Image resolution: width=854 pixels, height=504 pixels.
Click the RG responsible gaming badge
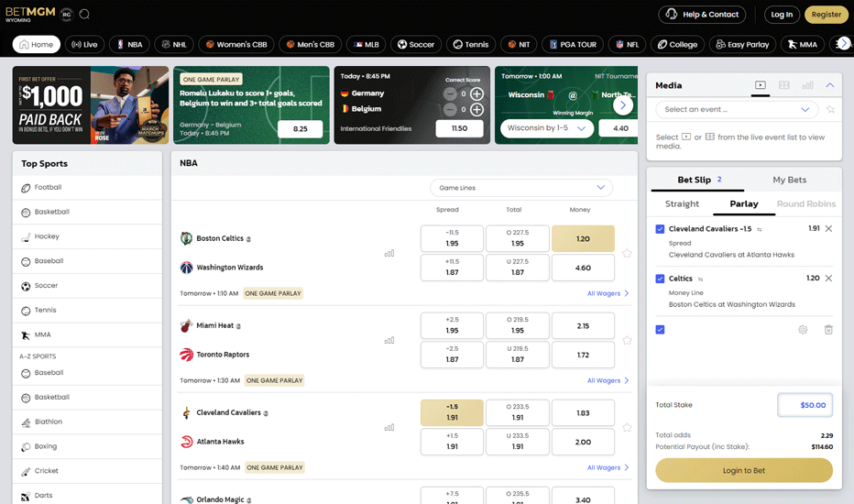(67, 15)
